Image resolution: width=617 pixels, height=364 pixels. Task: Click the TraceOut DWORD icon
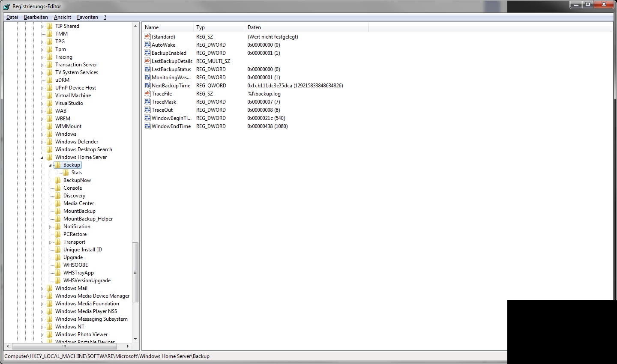(147, 110)
